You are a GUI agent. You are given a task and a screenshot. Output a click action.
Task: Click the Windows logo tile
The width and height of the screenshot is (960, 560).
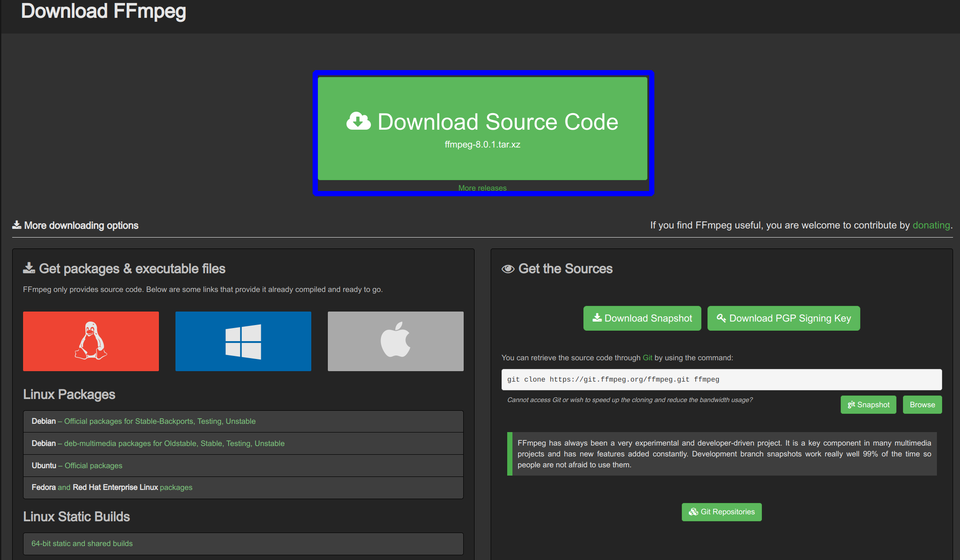pyautogui.click(x=243, y=341)
